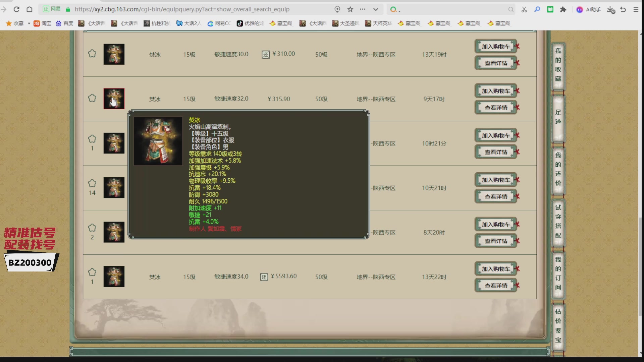This screenshot has width=644, height=362.
Task: Bookmark this page with the star icon
Action: (x=350, y=9)
